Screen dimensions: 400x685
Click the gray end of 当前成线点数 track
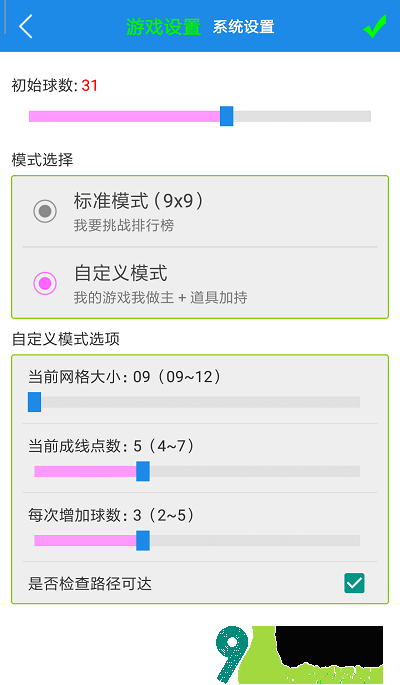pyautogui.click(x=255, y=471)
